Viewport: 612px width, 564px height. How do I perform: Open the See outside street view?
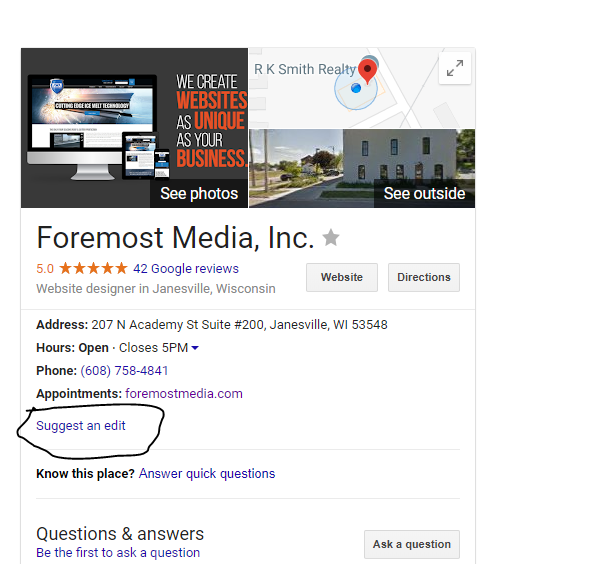click(424, 193)
